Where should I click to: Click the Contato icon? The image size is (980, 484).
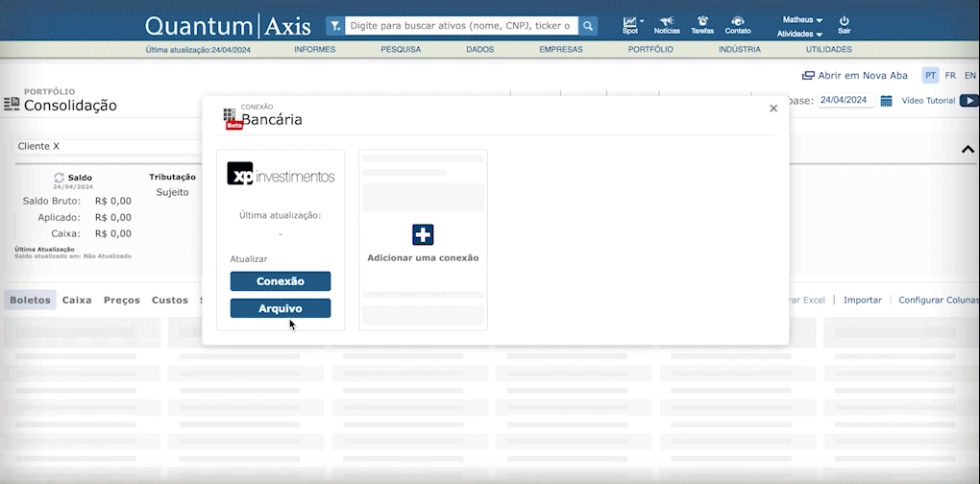click(x=738, y=21)
